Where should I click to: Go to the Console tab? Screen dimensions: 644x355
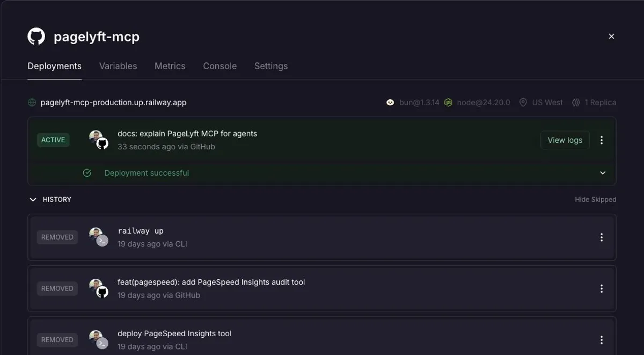(220, 66)
